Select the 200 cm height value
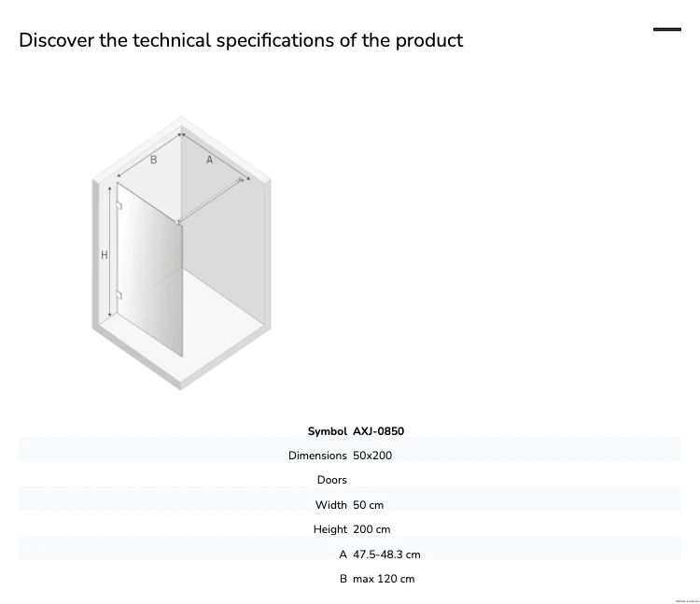Viewport: 700px width, 604px height. (371, 529)
